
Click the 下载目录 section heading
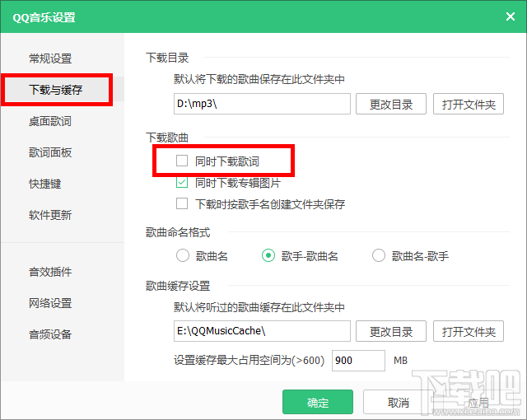[167, 58]
